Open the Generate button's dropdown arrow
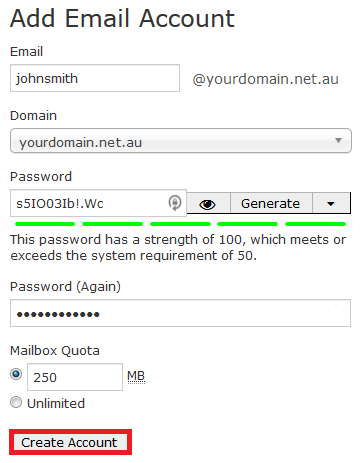The width and height of the screenshot is (361, 463). (x=331, y=203)
